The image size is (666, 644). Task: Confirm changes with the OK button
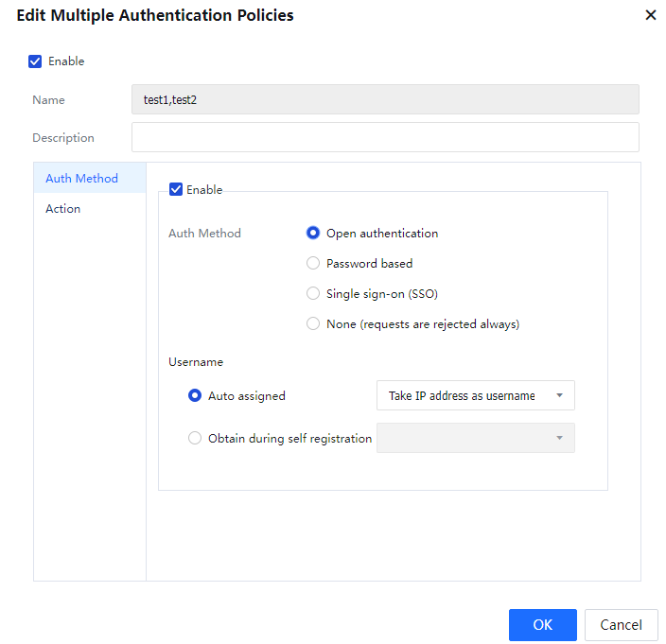542,625
